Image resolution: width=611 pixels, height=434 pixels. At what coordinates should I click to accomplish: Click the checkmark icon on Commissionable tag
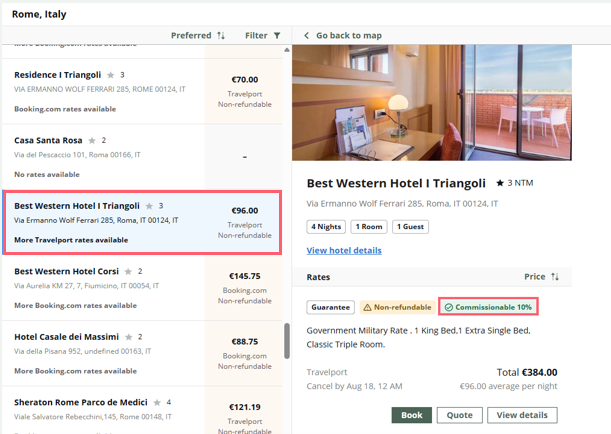coord(449,307)
